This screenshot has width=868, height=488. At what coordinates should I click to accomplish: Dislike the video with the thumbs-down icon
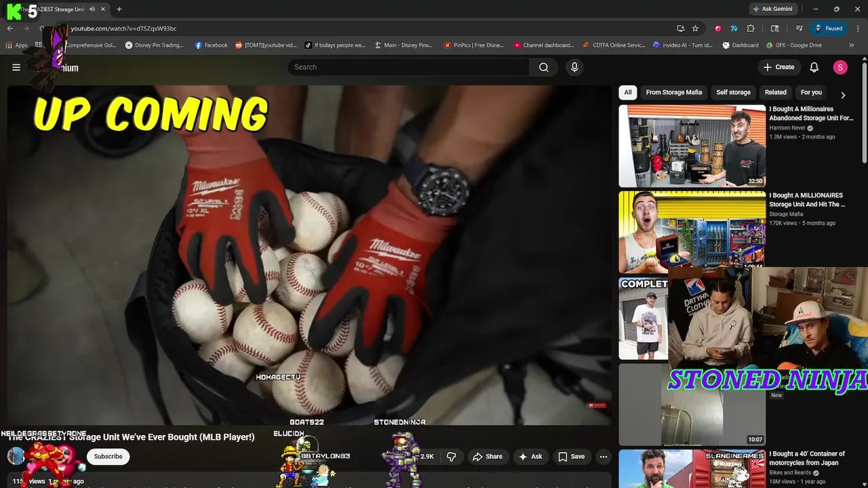pyautogui.click(x=452, y=457)
